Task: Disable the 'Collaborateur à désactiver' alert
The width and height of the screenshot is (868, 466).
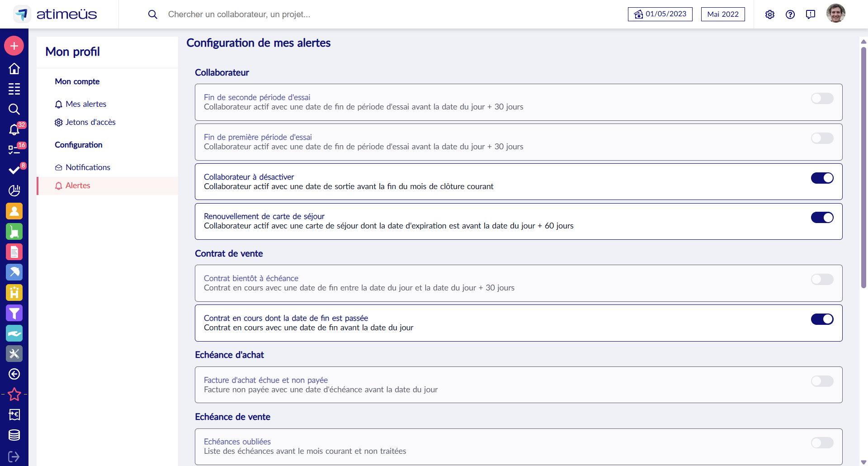Action: click(x=822, y=178)
